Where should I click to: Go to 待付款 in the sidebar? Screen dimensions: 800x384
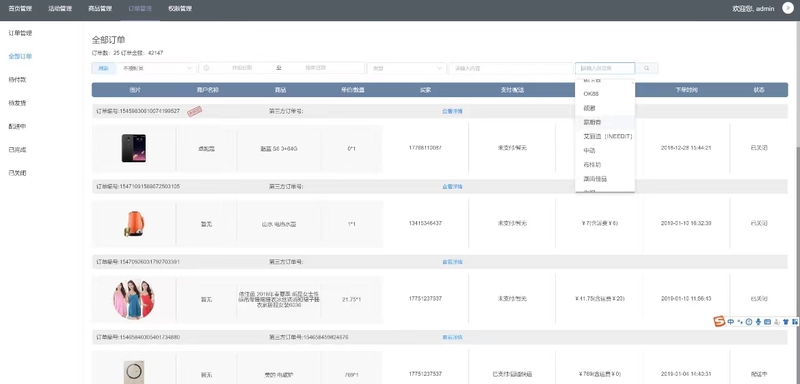(17, 80)
